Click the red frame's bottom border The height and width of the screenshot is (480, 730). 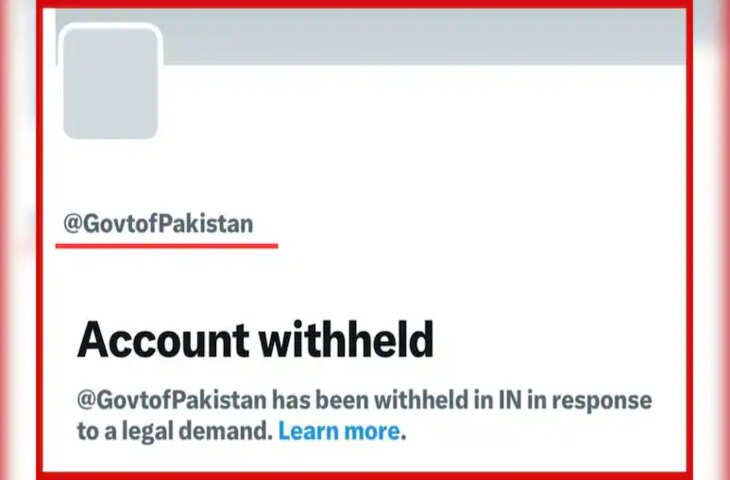pyautogui.click(x=365, y=476)
